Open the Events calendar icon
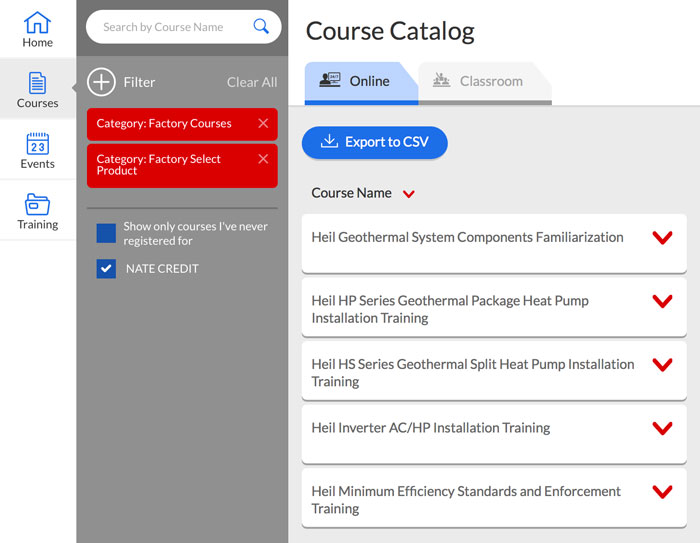Image resolution: width=700 pixels, height=543 pixels. 38,144
